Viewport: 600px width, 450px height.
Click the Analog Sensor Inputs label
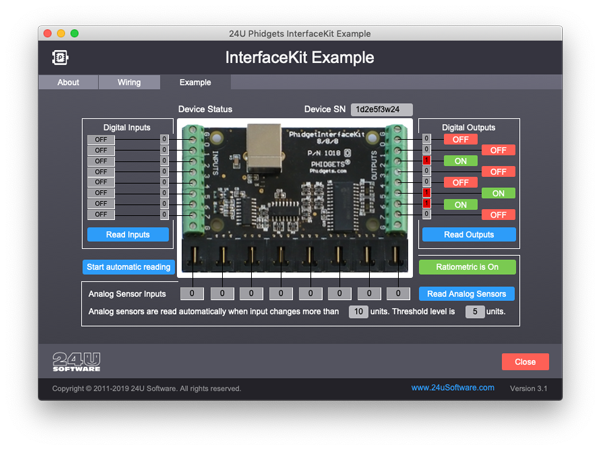127,294
